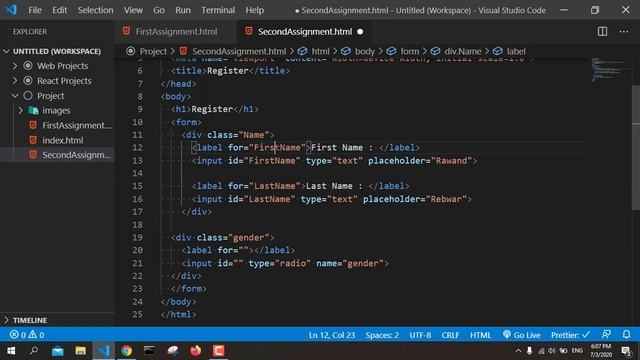Screen dimensions: 640x360
Task: Click the unsaved dot on SecondAssignment tab
Action: click(x=360, y=31)
